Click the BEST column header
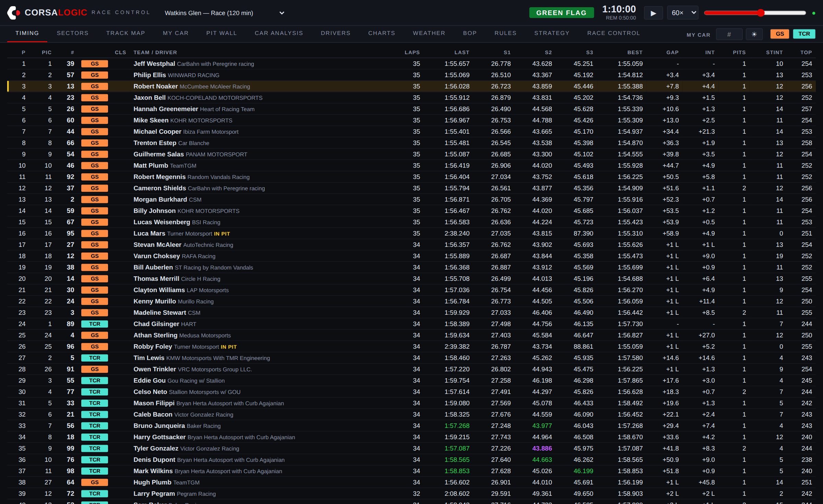 tap(635, 52)
